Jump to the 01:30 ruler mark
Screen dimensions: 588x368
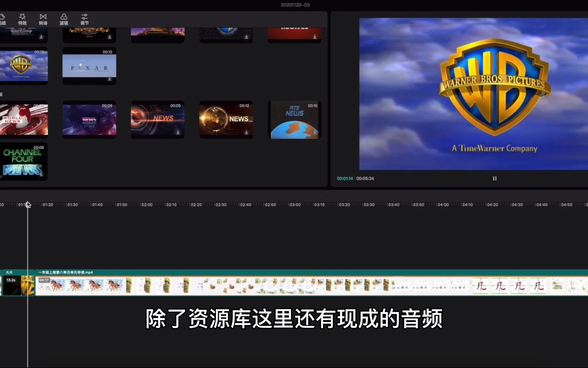[72, 205]
